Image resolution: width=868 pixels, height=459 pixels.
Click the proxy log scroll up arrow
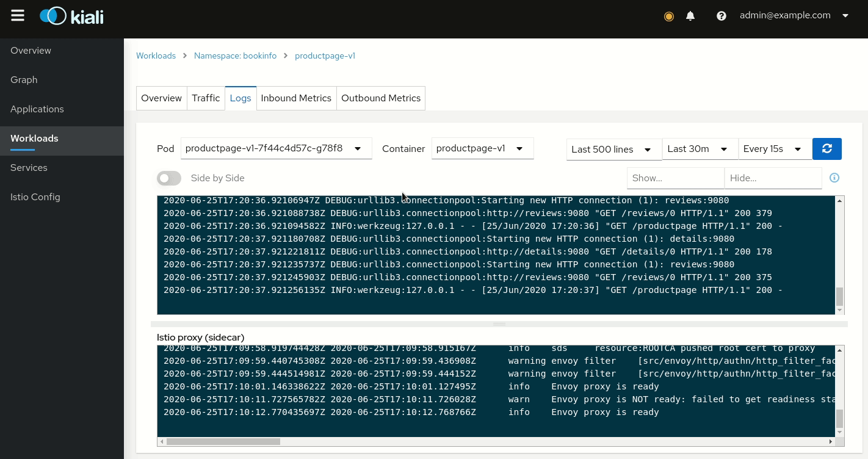click(x=839, y=350)
